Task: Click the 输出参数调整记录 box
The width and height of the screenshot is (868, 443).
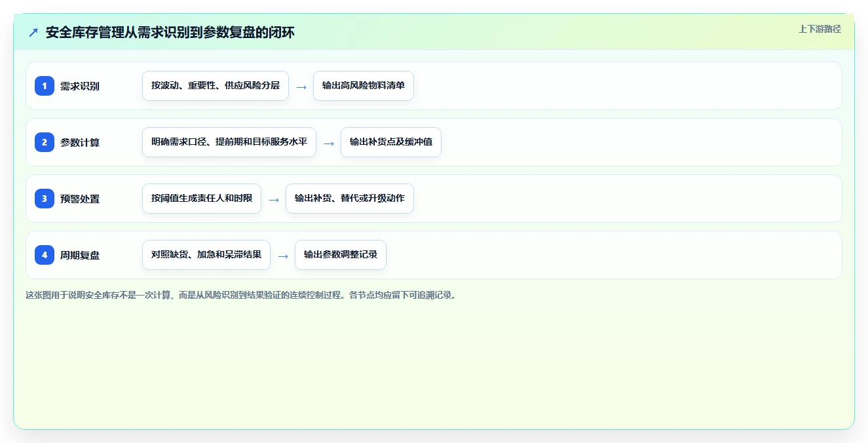Action: [x=341, y=255]
